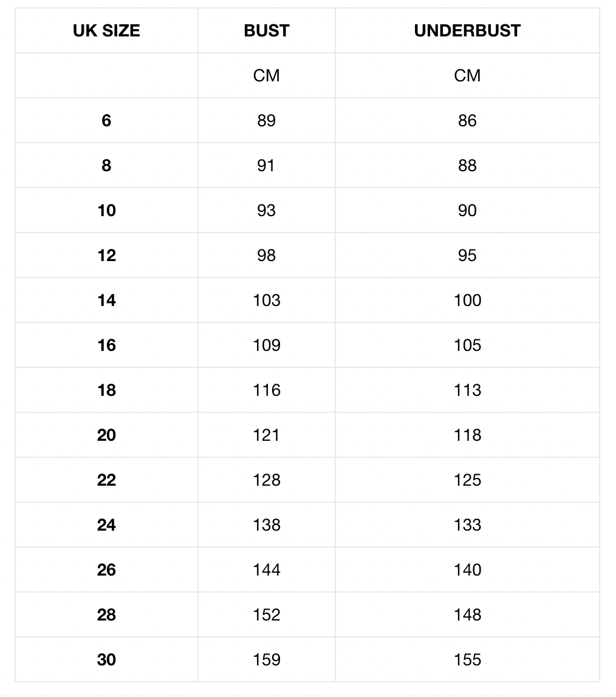This screenshot has height=697, width=616.
Task: Select underbust value 155
Action: point(467,659)
